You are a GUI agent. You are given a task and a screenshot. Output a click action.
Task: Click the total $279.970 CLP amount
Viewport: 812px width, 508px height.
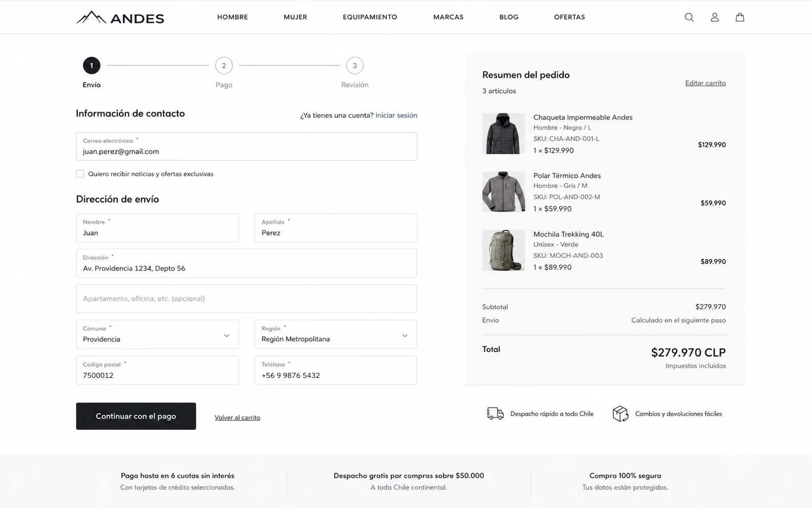688,352
